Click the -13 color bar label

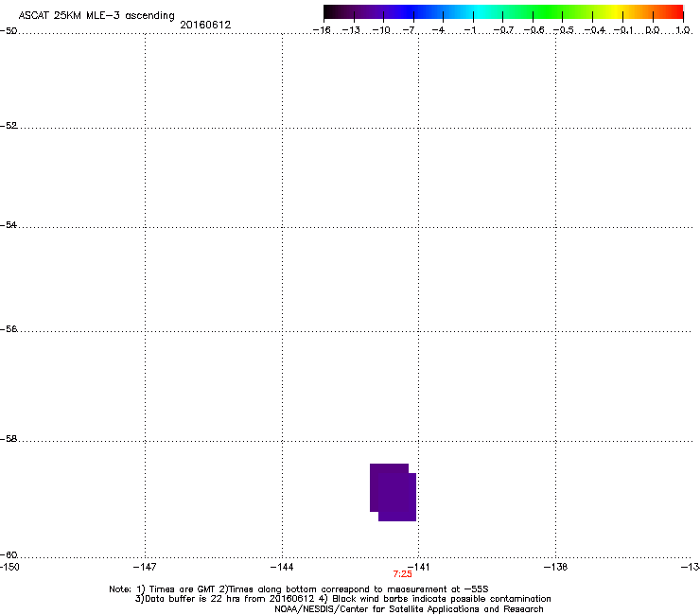351,30
